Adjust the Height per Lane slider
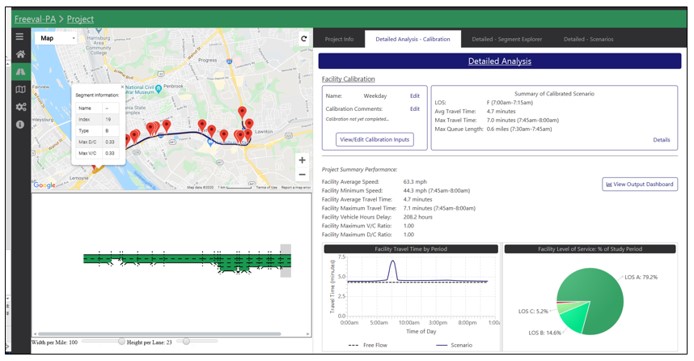 coord(186,341)
